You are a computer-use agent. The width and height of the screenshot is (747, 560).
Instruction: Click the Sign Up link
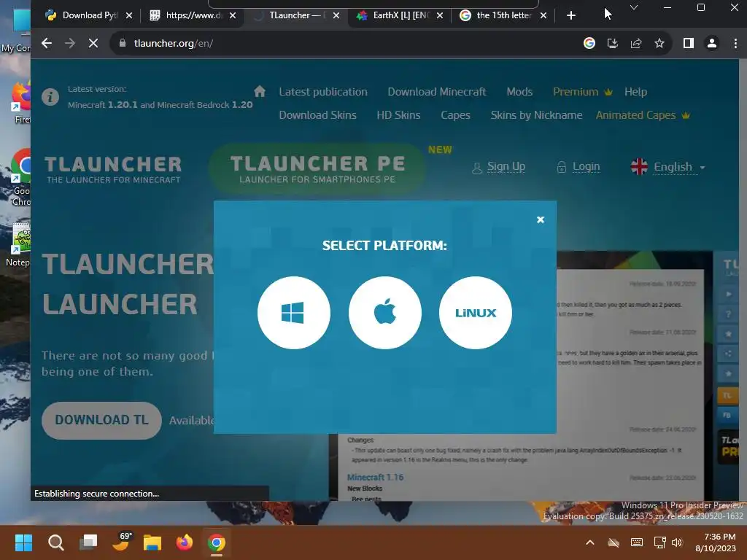click(x=498, y=167)
